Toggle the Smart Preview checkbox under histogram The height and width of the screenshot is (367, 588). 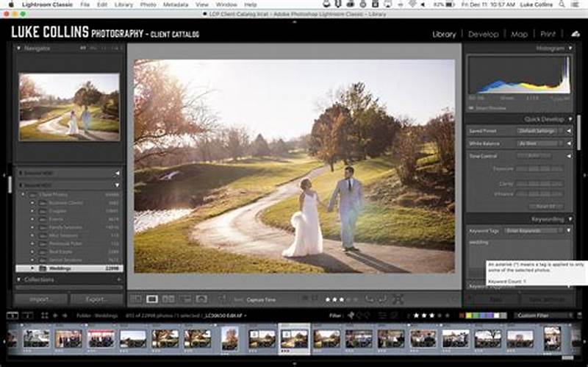pyautogui.click(x=470, y=108)
